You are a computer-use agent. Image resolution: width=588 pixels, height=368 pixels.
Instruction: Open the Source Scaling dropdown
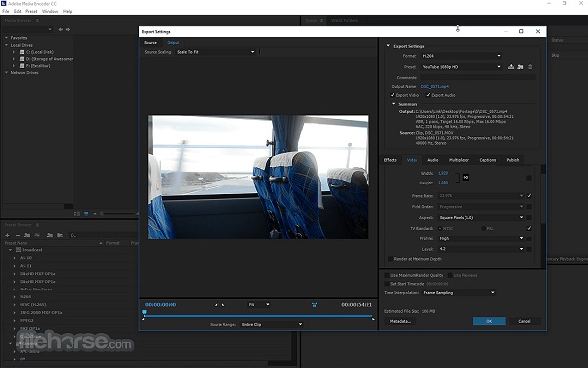[x=216, y=52]
